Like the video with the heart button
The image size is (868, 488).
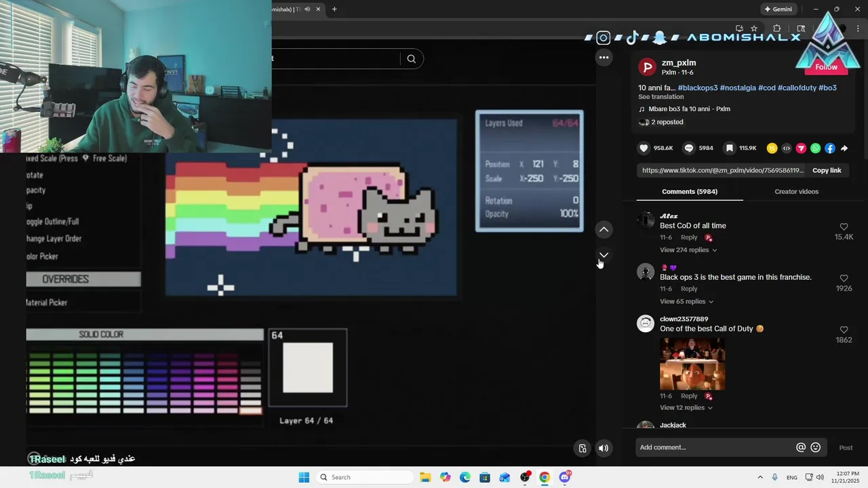(644, 148)
